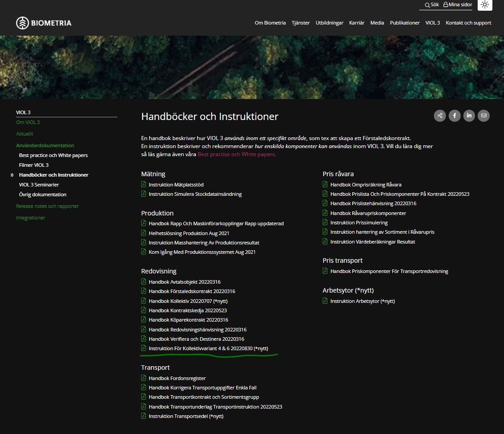504x434 pixels.
Task: Expand Användardokumentation in the sidebar
Action: click(45, 145)
